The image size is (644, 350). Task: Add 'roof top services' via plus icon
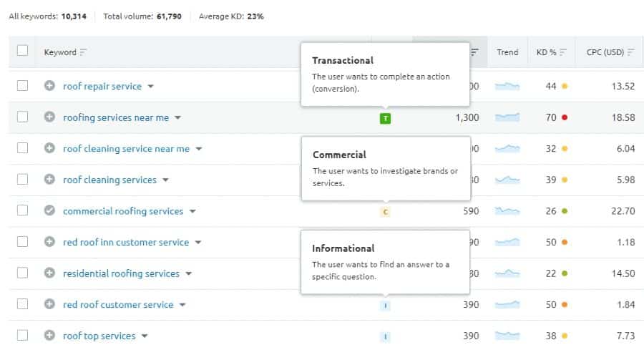tap(49, 336)
